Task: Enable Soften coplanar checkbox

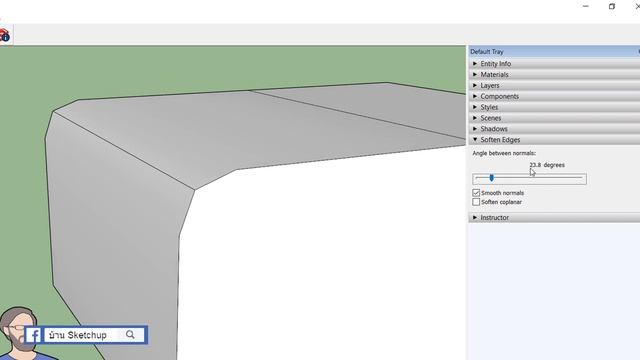Action: [x=476, y=202]
